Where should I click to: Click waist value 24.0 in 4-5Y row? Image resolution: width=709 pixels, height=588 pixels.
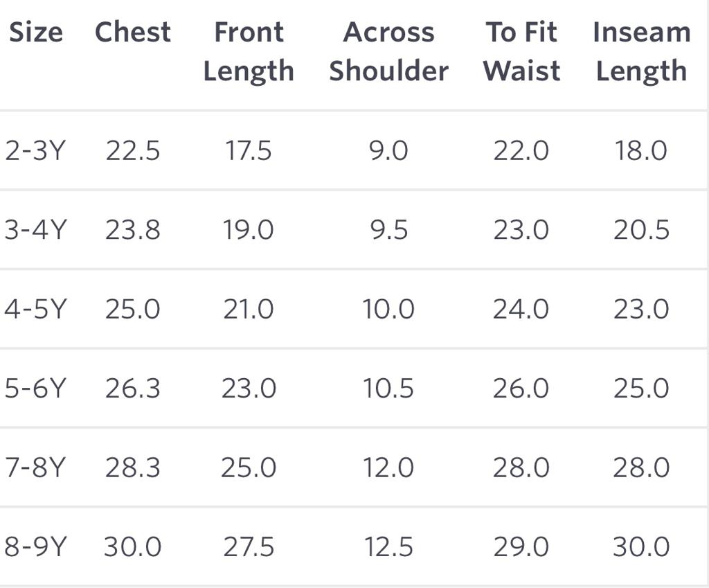click(521, 309)
